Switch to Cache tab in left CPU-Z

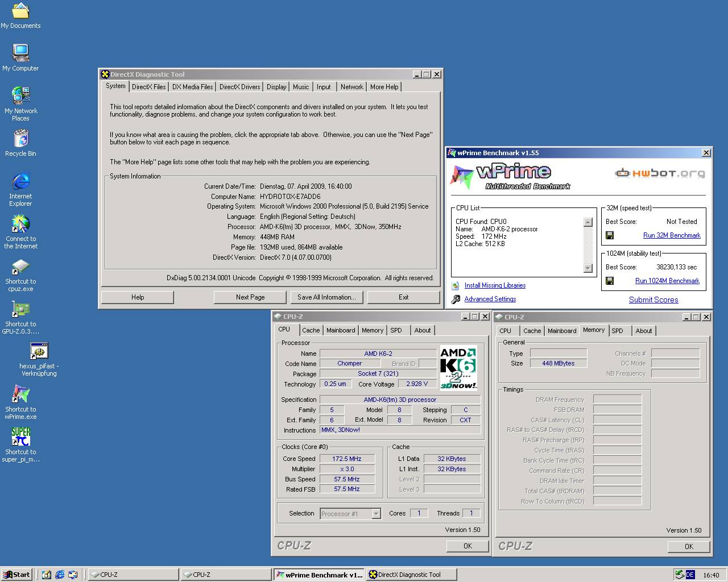[x=311, y=330]
